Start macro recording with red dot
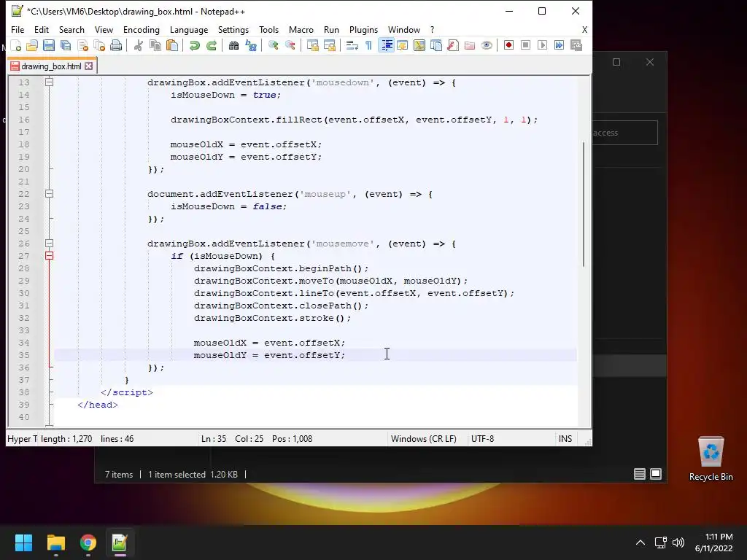Image resolution: width=747 pixels, height=560 pixels. 508,45
